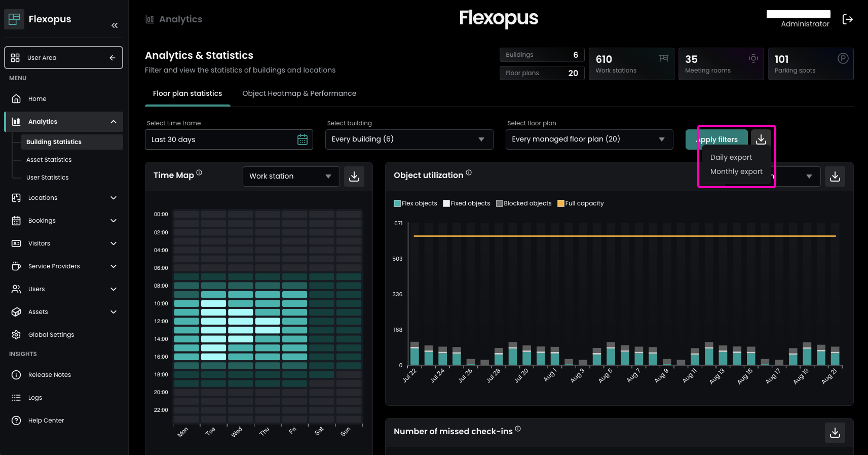Toggle Flex objects legend item

(x=415, y=203)
